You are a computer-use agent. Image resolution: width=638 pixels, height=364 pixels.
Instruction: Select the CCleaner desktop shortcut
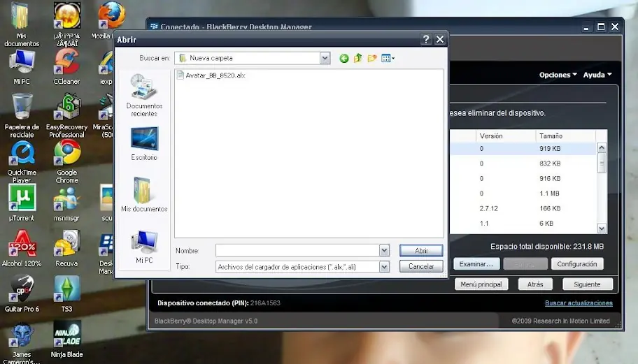(x=66, y=66)
